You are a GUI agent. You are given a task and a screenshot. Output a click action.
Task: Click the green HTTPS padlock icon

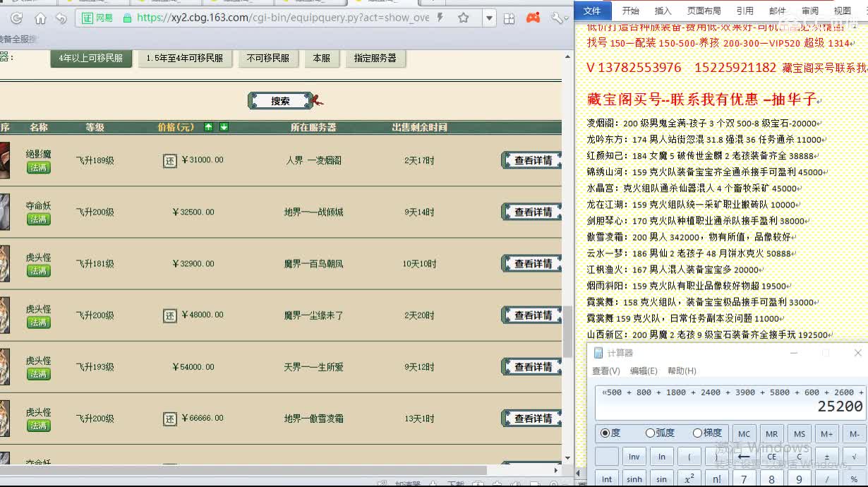coord(127,18)
